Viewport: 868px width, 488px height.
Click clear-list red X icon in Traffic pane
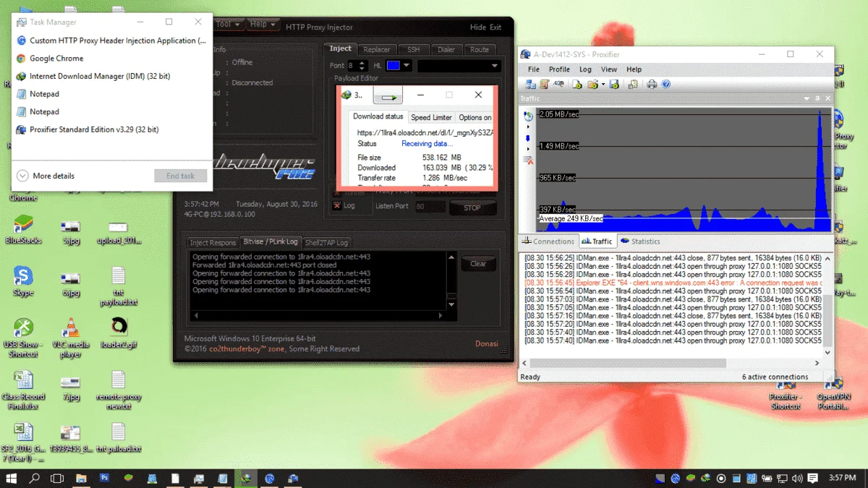click(528, 160)
